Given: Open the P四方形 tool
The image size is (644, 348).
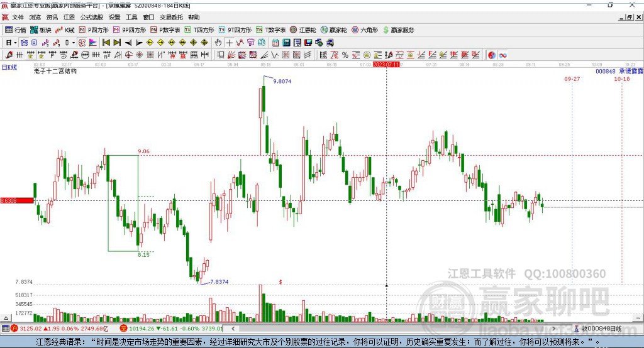Looking at the screenshot, I should point(94,30).
